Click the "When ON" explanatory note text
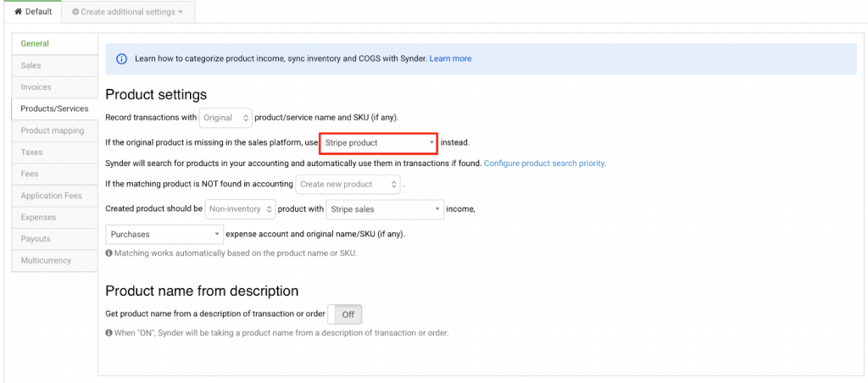868x383 pixels. tap(281, 333)
